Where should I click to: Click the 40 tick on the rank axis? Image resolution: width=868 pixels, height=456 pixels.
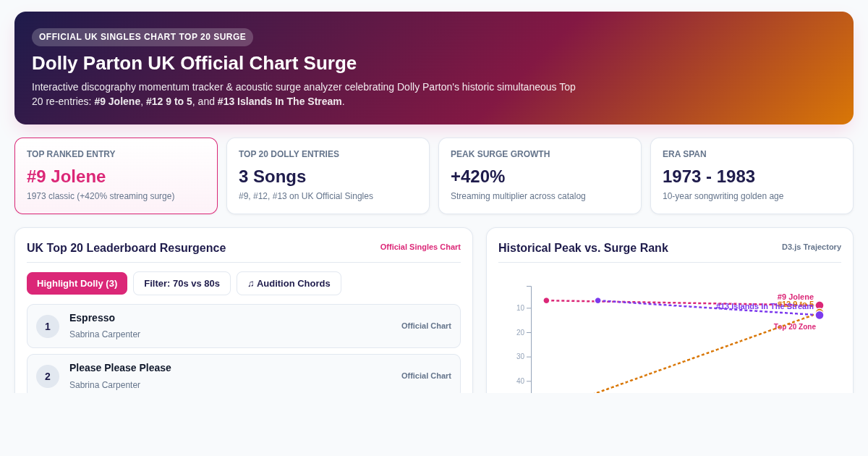521,381
